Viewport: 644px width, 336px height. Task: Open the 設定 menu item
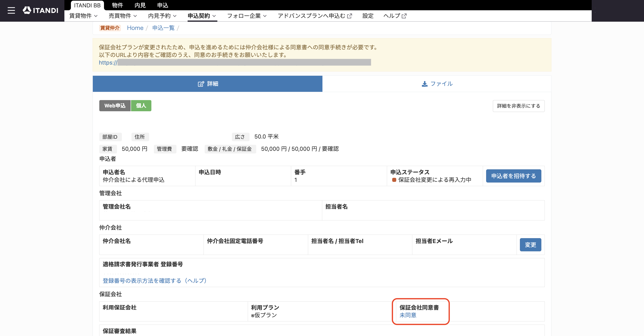368,16
